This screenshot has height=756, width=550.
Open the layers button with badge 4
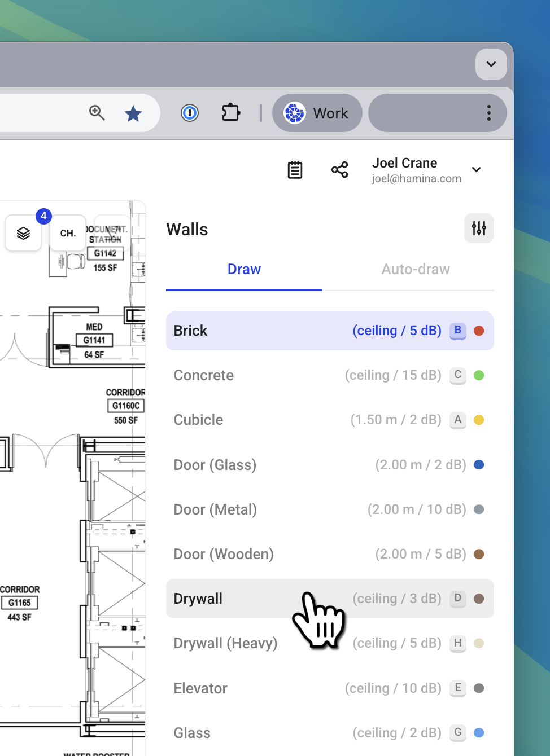coord(23,233)
